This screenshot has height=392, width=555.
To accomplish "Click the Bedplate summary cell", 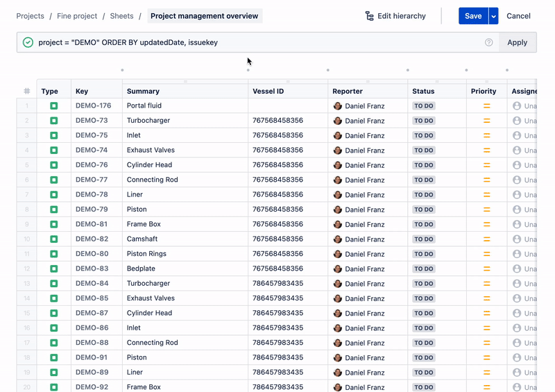I will click(x=185, y=269).
